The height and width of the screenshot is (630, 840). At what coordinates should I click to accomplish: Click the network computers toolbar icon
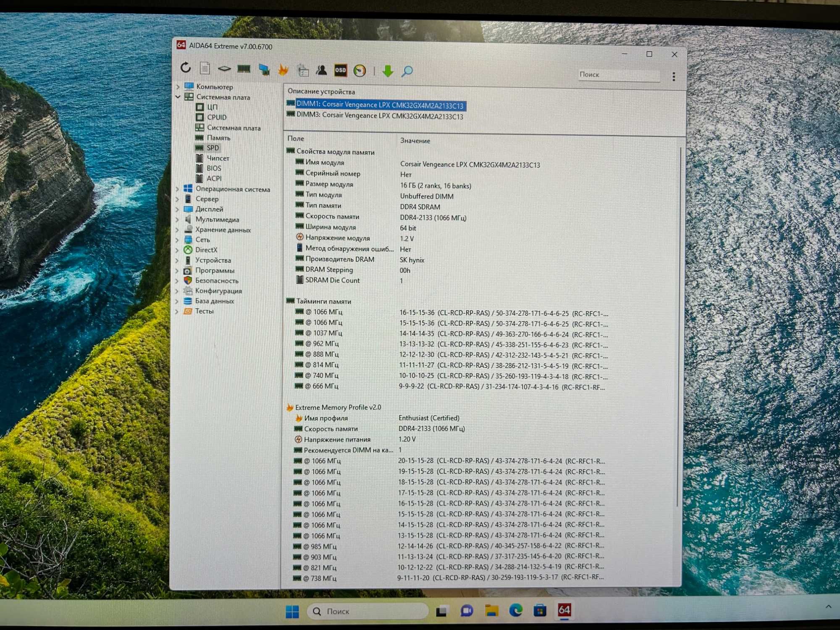click(264, 70)
